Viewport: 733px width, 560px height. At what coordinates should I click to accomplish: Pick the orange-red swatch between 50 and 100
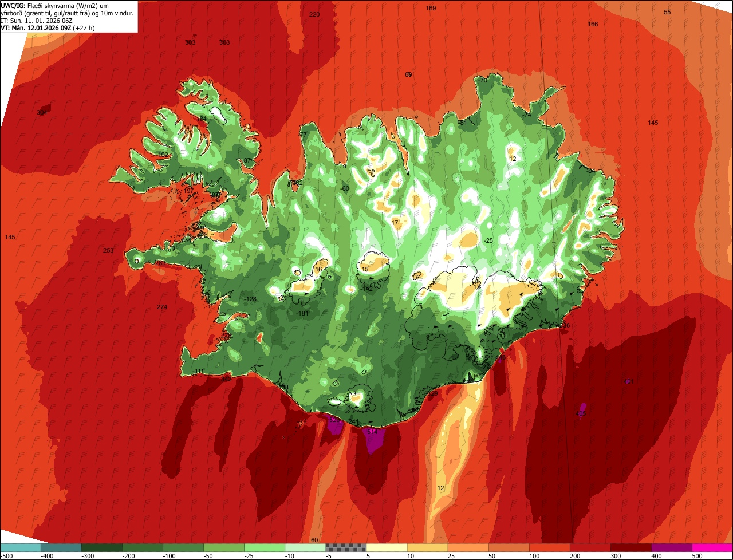pyautogui.click(x=509, y=547)
